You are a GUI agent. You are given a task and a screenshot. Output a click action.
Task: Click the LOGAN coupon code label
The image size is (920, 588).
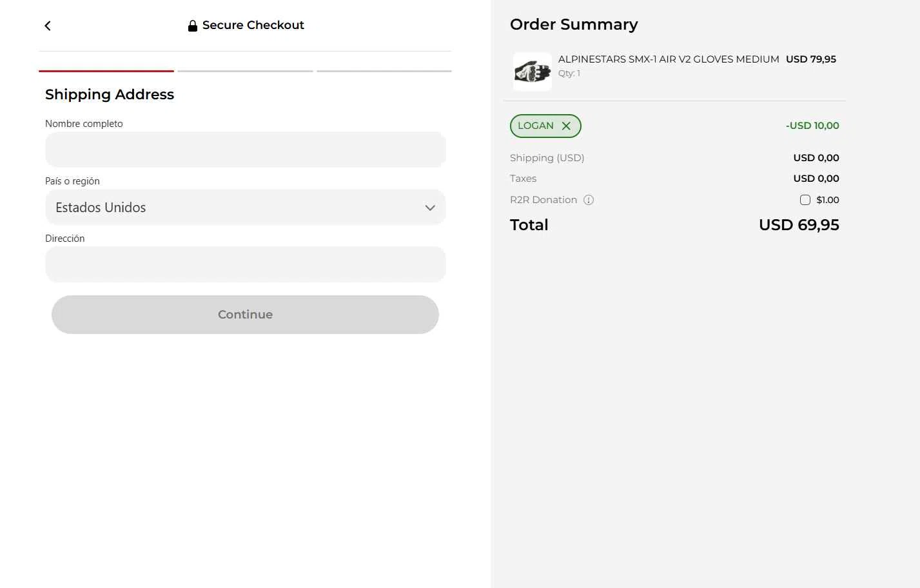536,126
